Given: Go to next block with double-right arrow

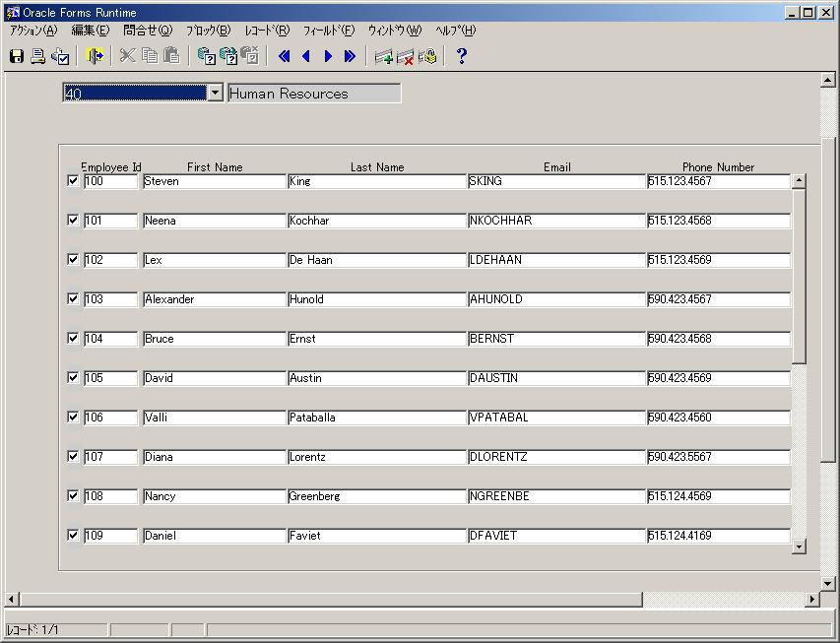Looking at the screenshot, I should pos(350,56).
